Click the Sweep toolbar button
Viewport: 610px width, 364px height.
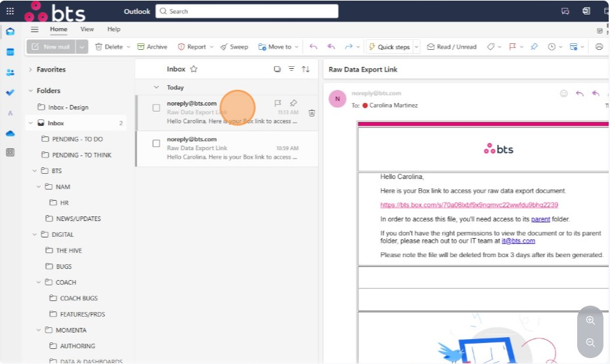(234, 47)
